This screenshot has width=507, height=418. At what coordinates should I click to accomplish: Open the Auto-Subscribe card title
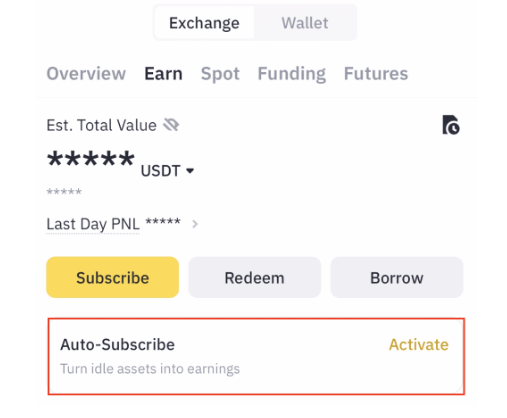pyautogui.click(x=117, y=345)
